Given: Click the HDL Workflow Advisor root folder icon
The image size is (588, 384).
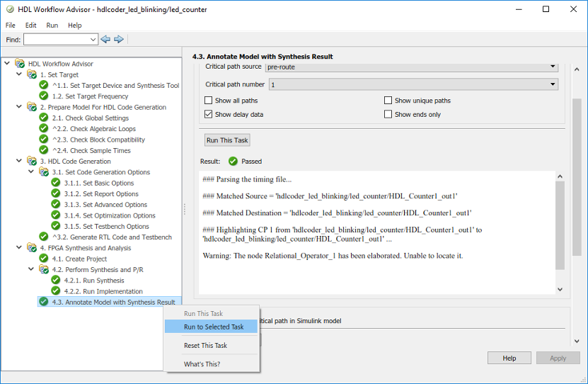Looking at the screenshot, I should pos(20,64).
